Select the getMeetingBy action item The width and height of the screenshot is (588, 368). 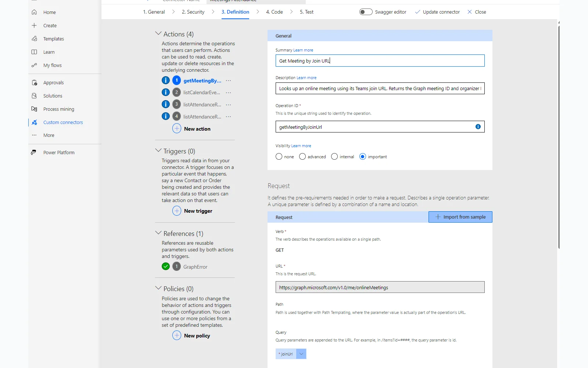[x=202, y=81]
